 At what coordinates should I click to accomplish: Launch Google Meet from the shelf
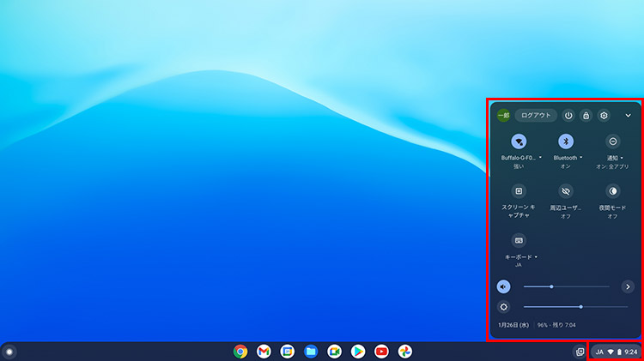coord(335,351)
